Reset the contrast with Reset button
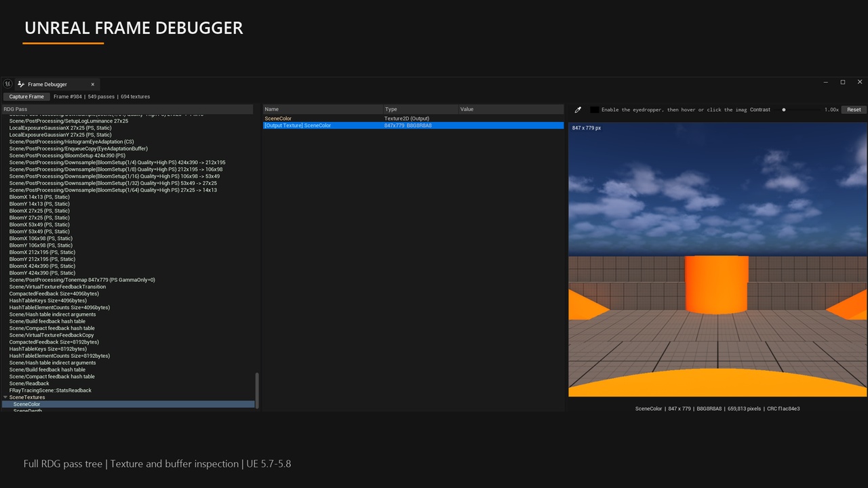This screenshot has height=488, width=868. click(x=854, y=110)
